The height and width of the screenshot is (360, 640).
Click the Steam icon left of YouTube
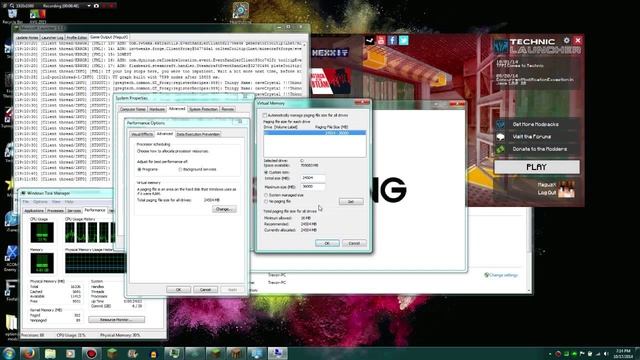[x=369, y=40]
